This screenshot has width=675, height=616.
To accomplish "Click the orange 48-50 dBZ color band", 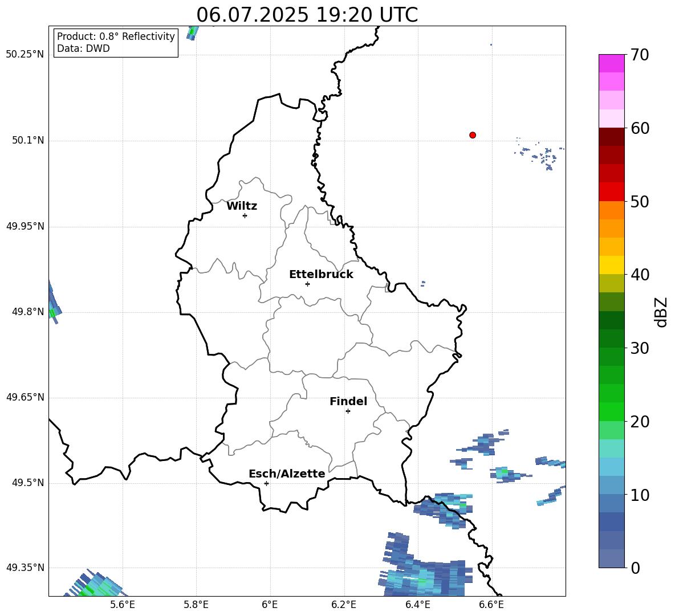I will [x=611, y=210].
